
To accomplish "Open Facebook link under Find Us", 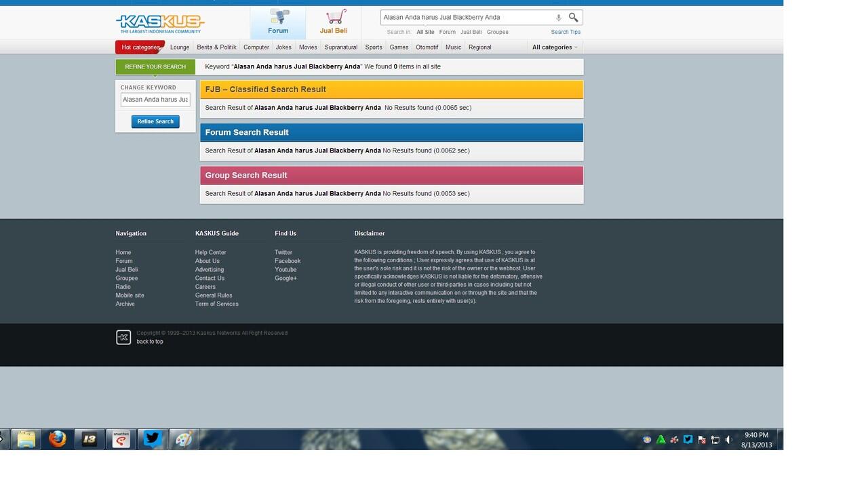I will tap(288, 261).
